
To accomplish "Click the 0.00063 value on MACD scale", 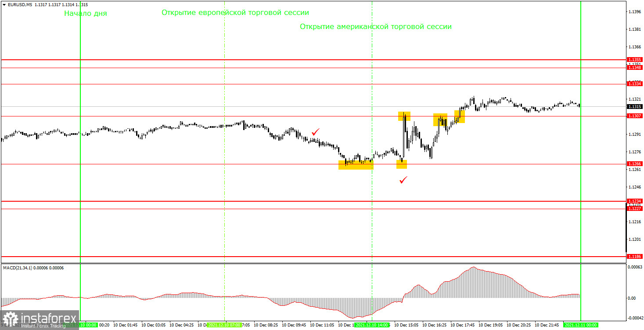I will (635, 267).
